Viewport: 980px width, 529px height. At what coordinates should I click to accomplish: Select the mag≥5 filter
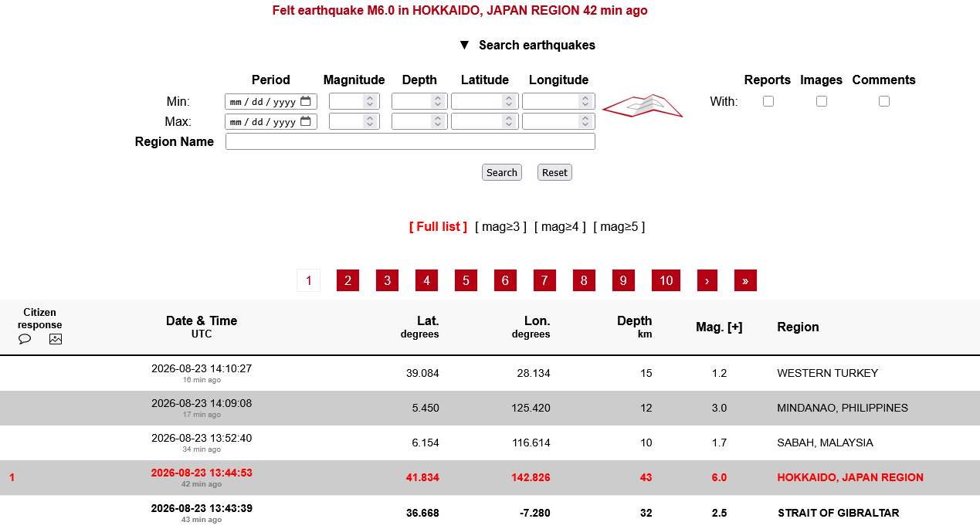click(x=619, y=226)
